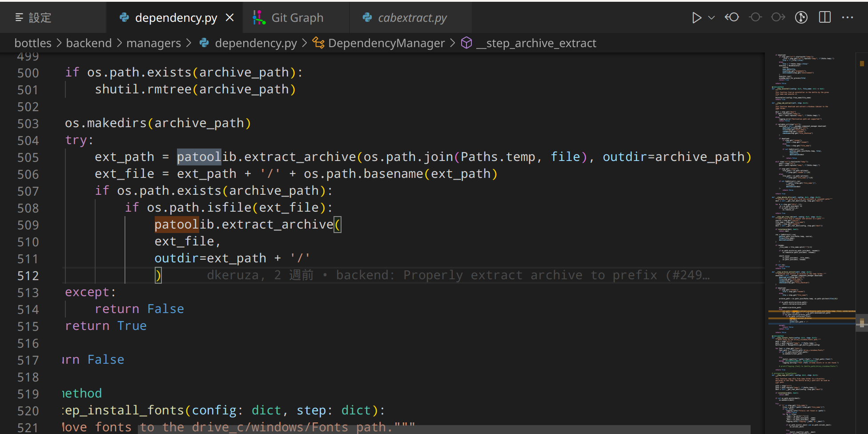Click the DependencyManager class symbol in breadcrumb

point(386,43)
